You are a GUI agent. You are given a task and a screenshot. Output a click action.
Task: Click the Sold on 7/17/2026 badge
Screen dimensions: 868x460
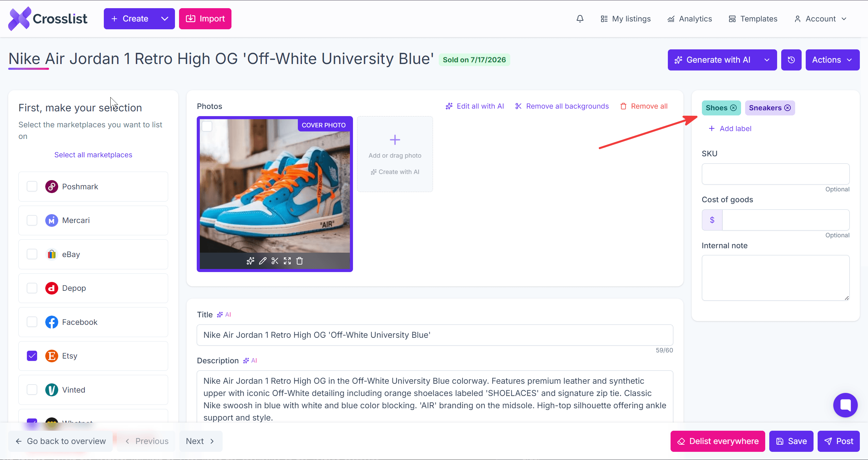[474, 60]
